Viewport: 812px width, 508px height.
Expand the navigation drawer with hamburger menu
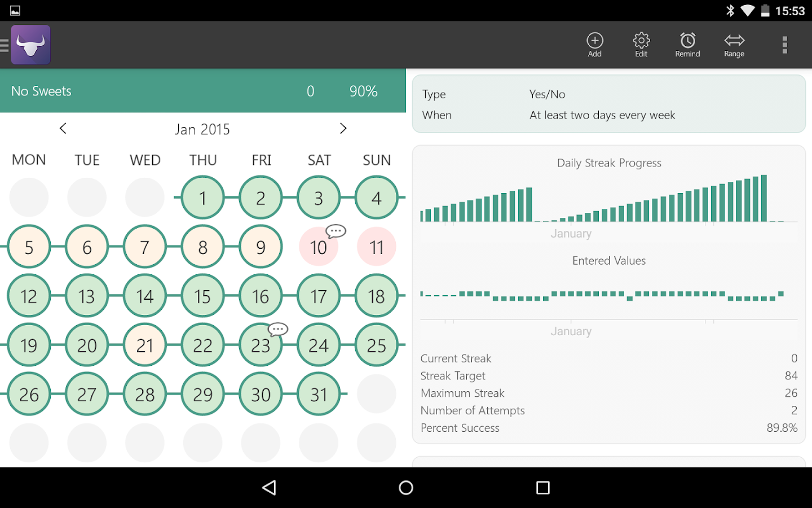pos(5,45)
